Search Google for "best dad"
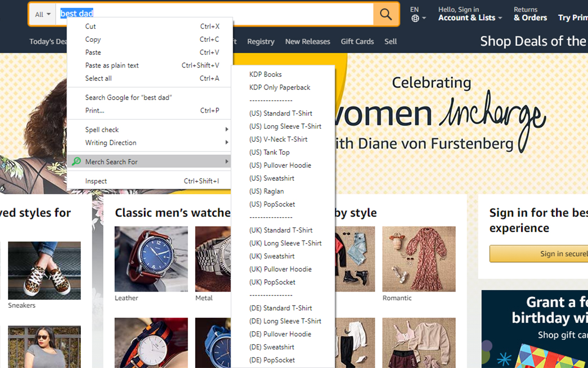The image size is (588, 368). click(x=149, y=98)
